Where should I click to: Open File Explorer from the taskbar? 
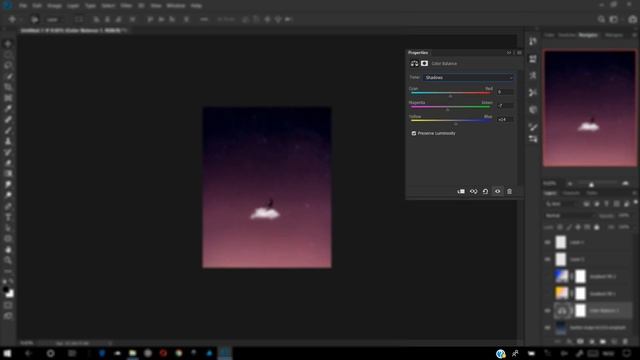(133, 353)
